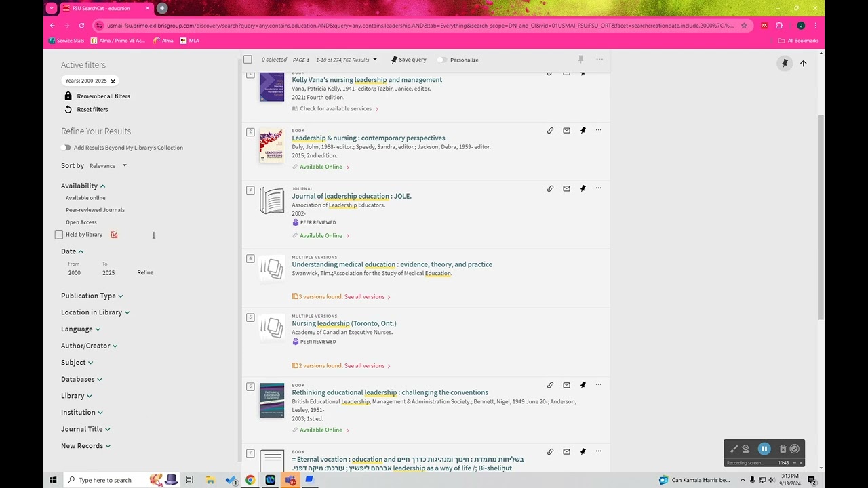Open the Alma / Primo VE bookmark
The height and width of the screenshot is (488, 868).
coord(118,41)
